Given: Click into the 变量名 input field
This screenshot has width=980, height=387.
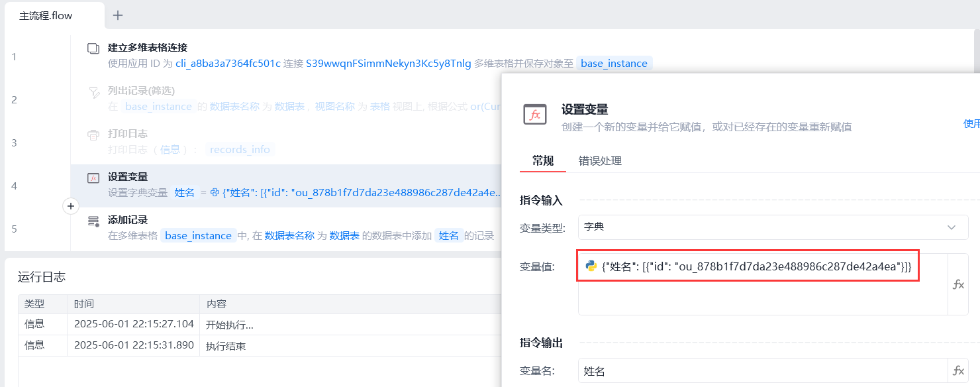Looking at the screenshot, I should [x=761, y=371].
